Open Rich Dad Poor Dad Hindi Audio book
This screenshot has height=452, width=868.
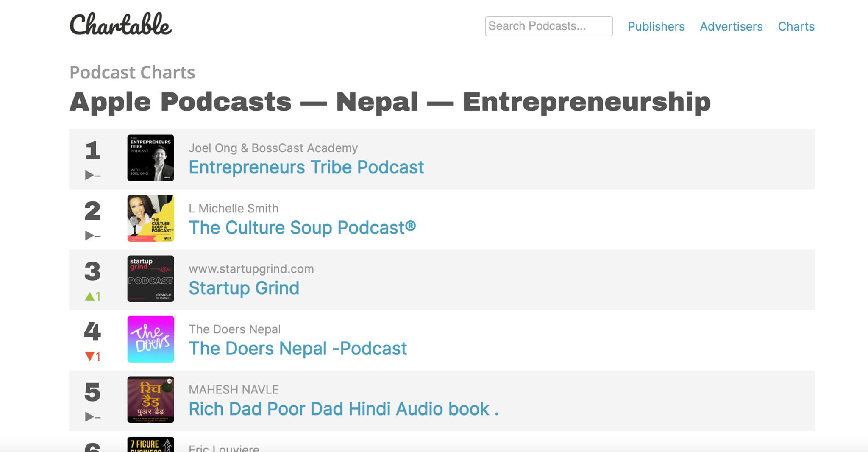(343, 409)
